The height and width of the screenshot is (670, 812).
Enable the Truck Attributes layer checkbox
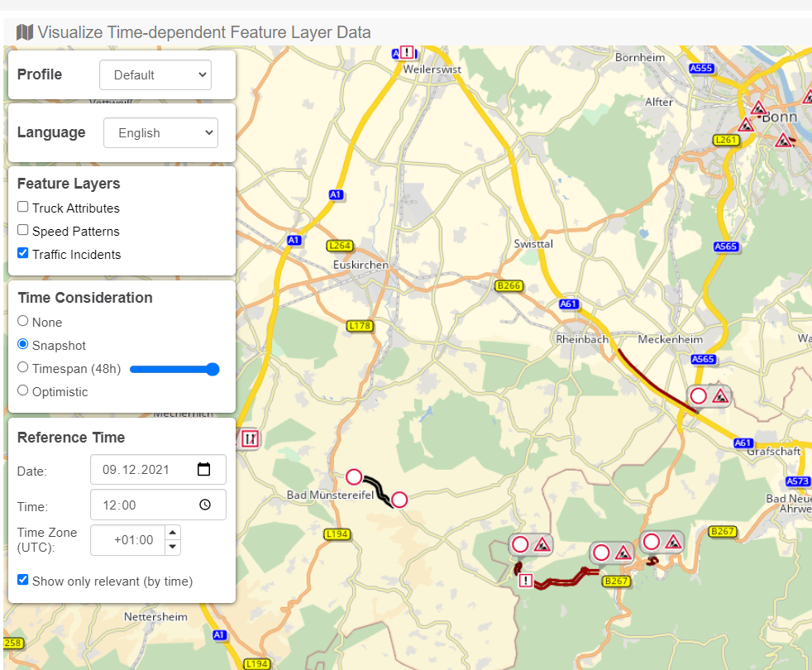tap(23, 208)
